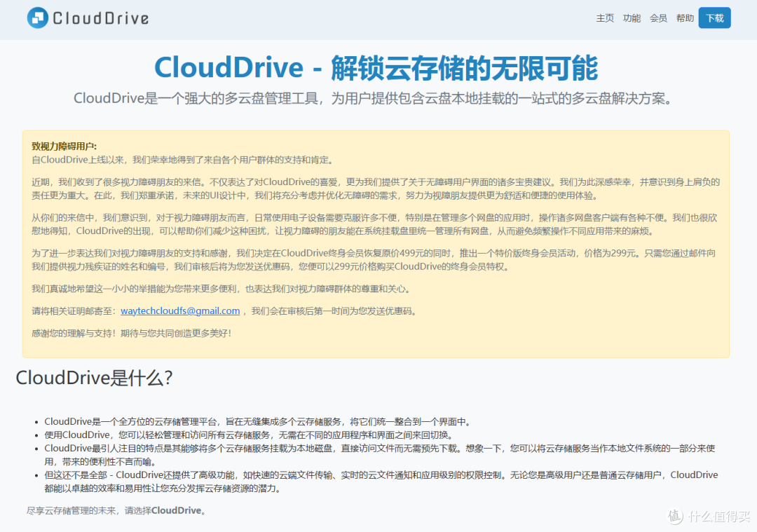Click the blue 下载 button
757x532 pixels.
[x=714, y=18]
